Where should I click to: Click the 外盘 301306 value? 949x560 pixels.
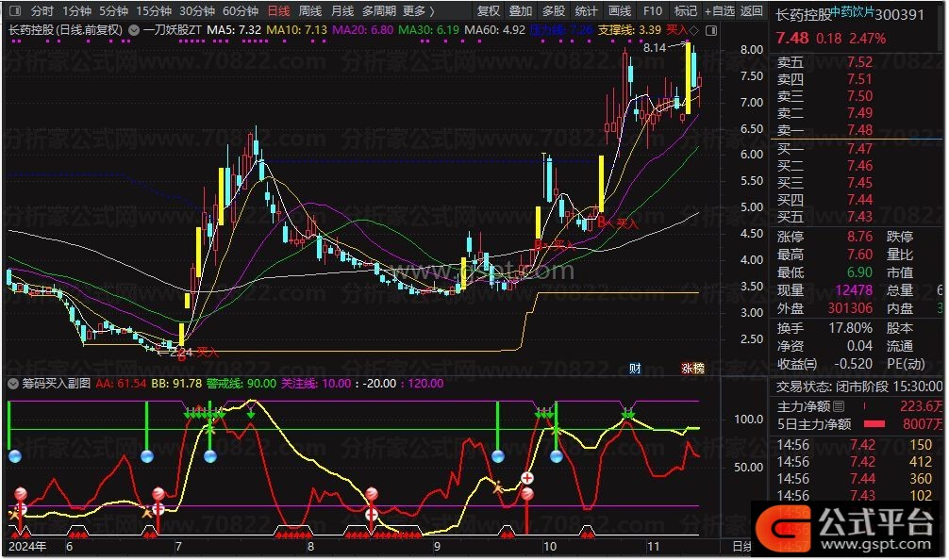pyautogui.click(x=850, y=308)
